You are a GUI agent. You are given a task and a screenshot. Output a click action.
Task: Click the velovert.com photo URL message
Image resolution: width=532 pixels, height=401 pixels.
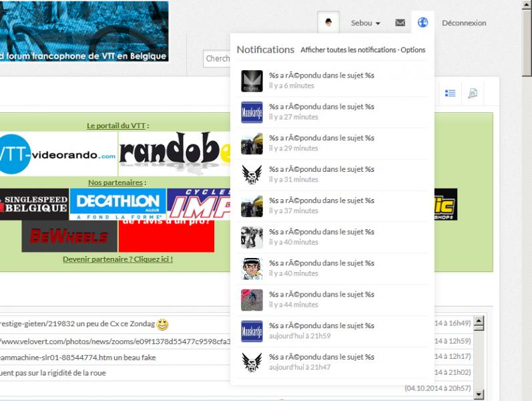pos(115,342)
